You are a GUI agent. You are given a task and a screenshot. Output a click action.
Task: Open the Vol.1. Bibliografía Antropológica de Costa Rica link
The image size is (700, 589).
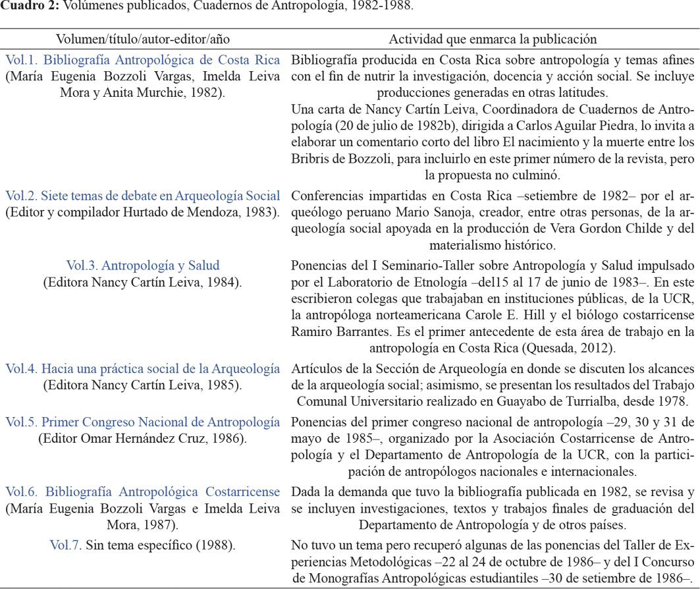pos(142,60)
